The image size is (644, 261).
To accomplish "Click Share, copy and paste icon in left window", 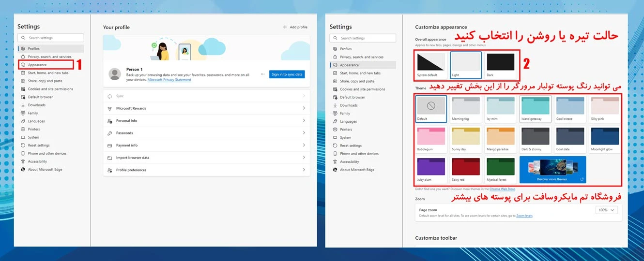I will pos(23,81).
